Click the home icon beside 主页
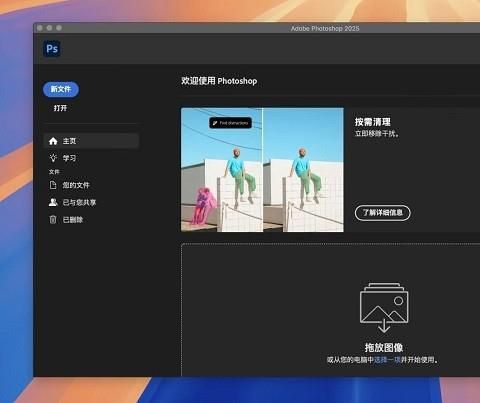480x403 pixels. point(53,141)
